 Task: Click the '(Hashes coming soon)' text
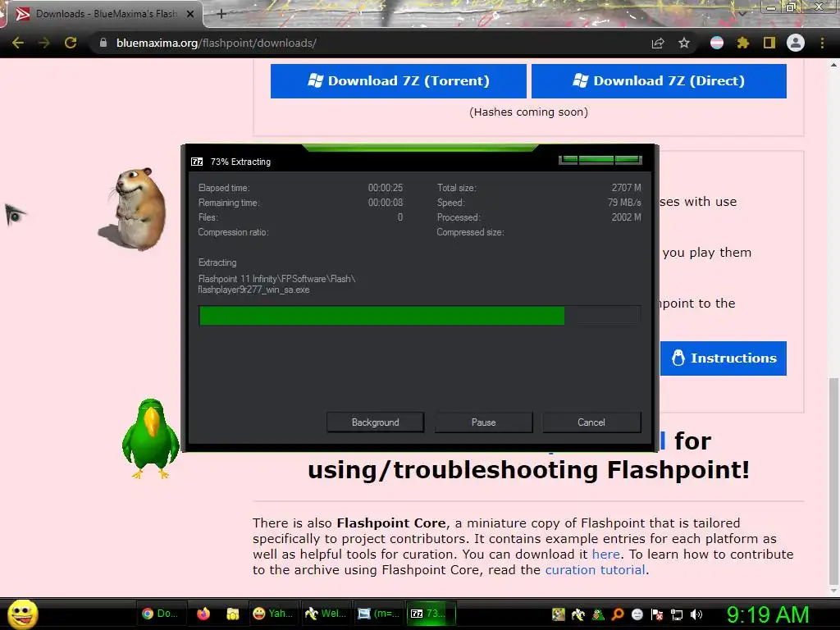(x=529, y=112)
